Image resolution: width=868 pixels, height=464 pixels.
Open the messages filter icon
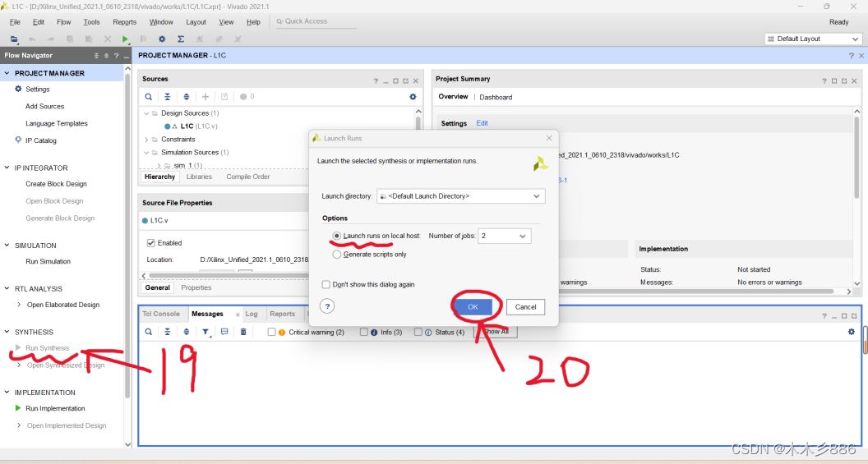click(205, 332)
